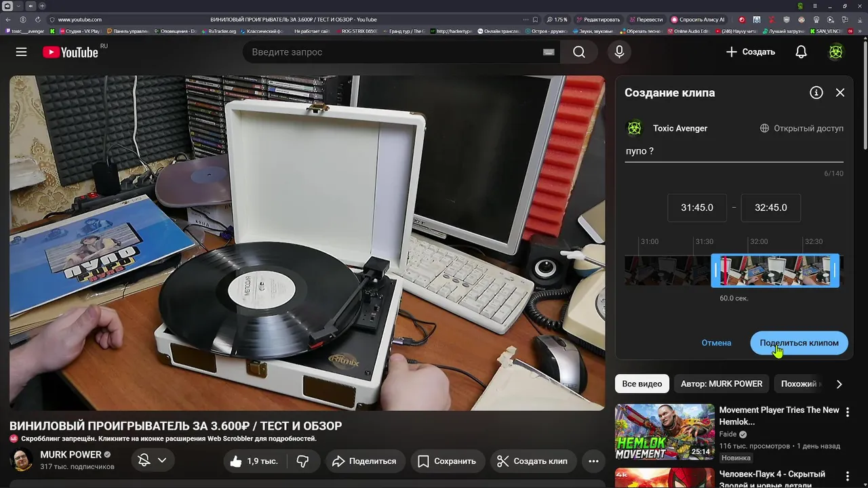Open the account avatar menu in the header
Screen dimensions: 868x488
836,52
